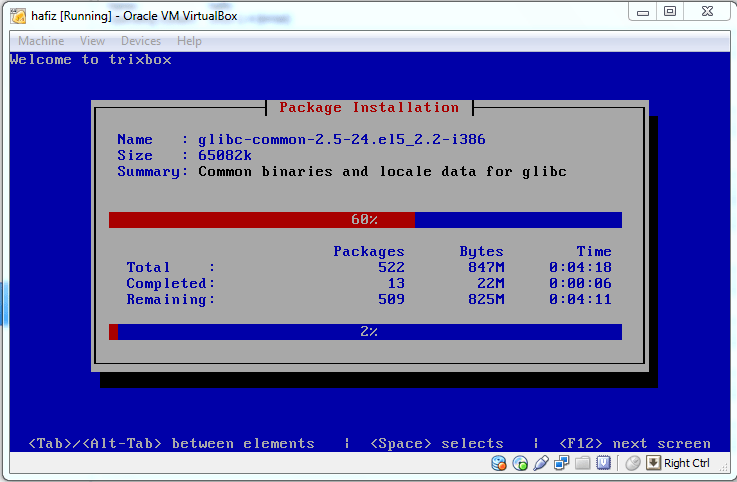Open the Devices menu
The width and height of the screenshot is (737, 482).
pyautogui.click(x=140, y=41)
